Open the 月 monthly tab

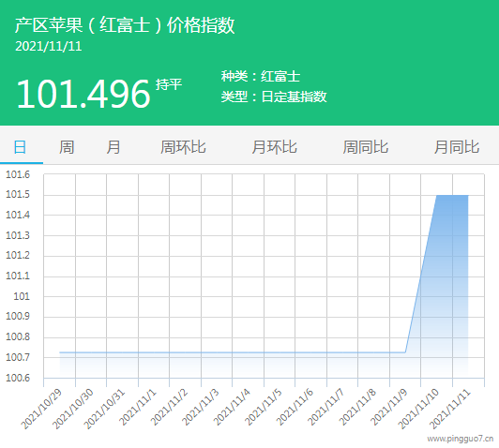[x=113, y=147]
